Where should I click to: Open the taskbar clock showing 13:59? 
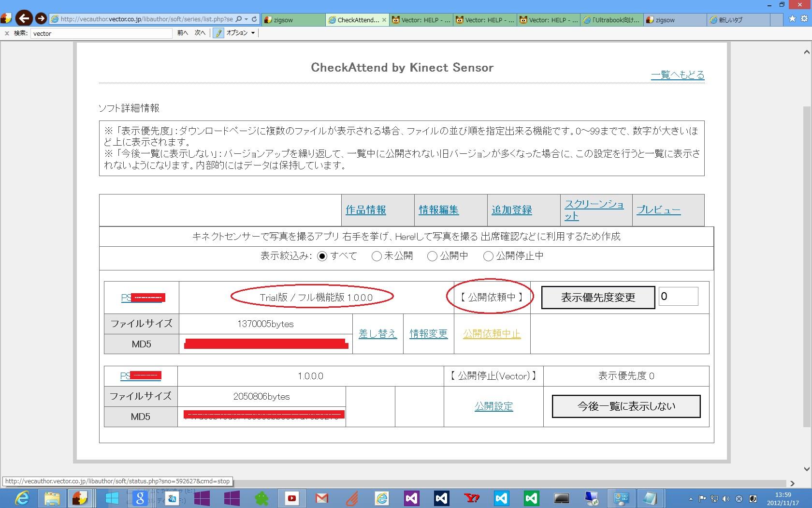point(783,499)
